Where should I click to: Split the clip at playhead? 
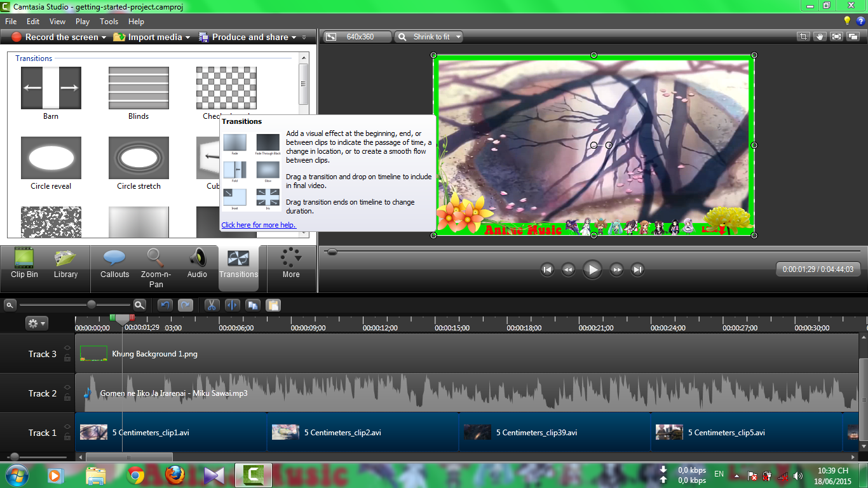tap(232, 305)
